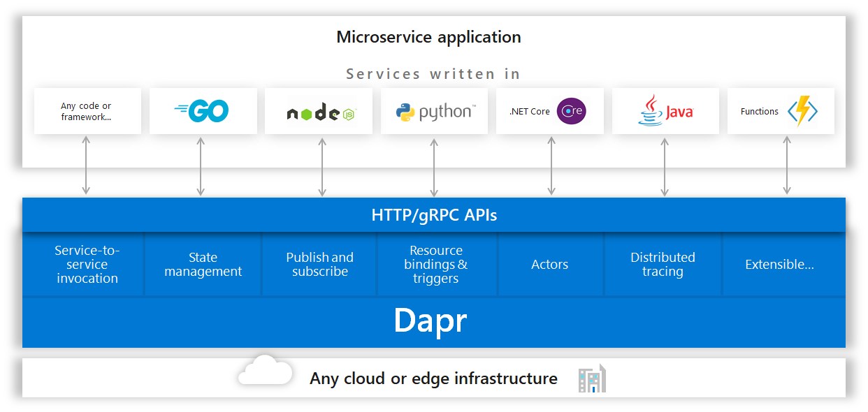Click the arrow above the Python logo
This screenshot has width=868, height=412.
click(x=434, y=168)
